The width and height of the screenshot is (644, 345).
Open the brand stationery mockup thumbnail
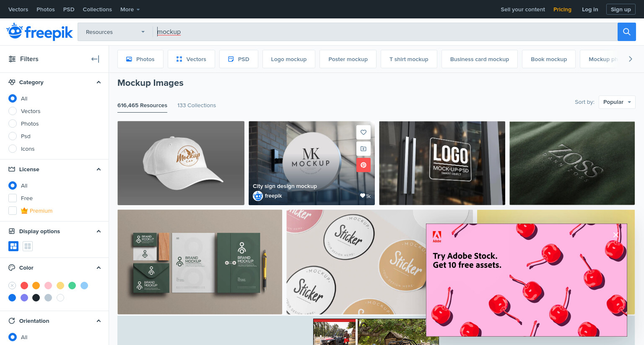click(x=200, y=262)
